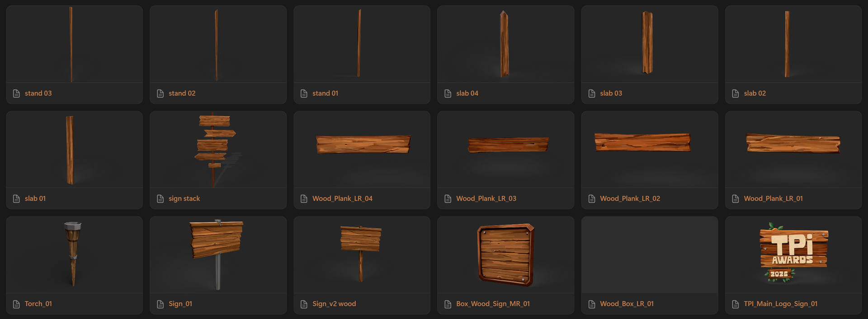Click the file icon beside sign stack
The width and height of the screenshot is (868, 319).
pos(160,199)
